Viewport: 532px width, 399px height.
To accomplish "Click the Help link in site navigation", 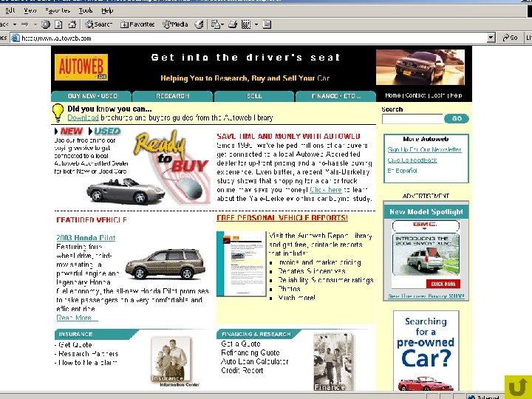I will pos(457,95).
